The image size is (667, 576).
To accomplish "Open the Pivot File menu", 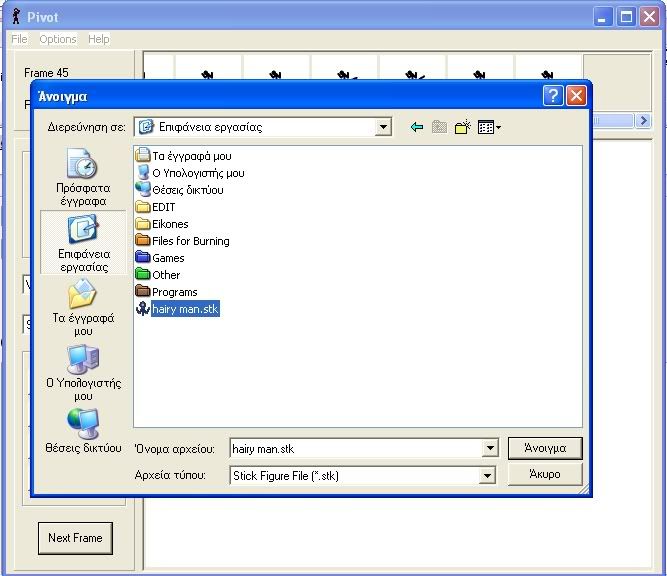I will tap(19, 39).
